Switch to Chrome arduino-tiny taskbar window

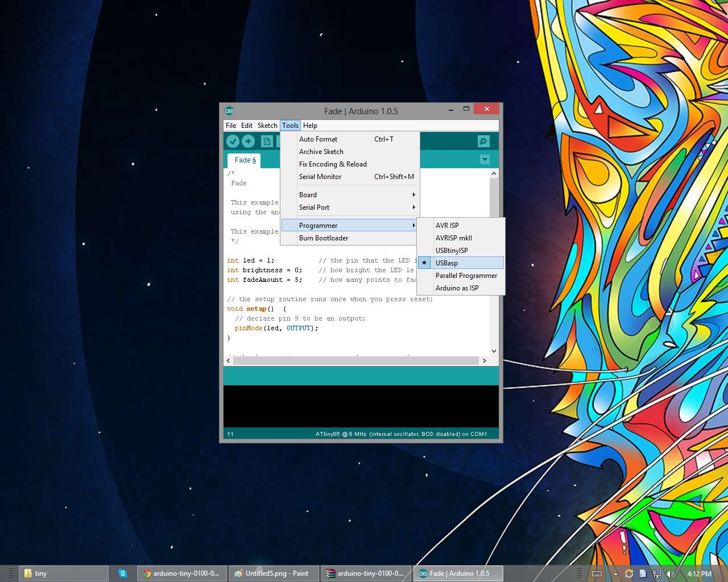[x=182, y=573]
